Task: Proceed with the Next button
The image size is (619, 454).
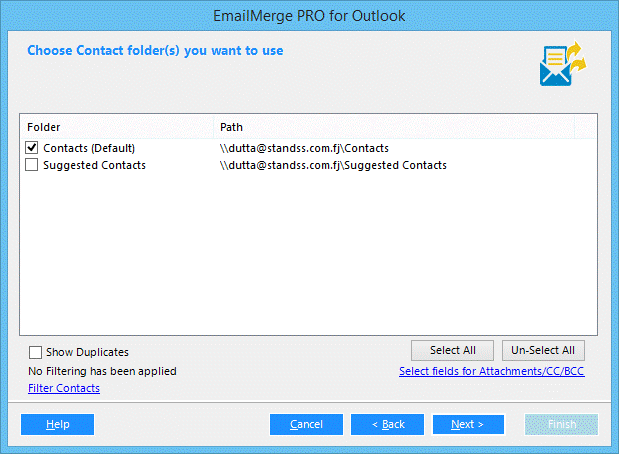Action: pos(468,424)
